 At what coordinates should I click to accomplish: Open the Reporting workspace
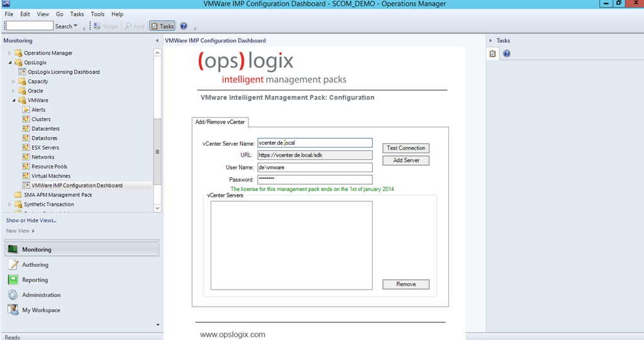pyautogui.click(x=35, y=280)
